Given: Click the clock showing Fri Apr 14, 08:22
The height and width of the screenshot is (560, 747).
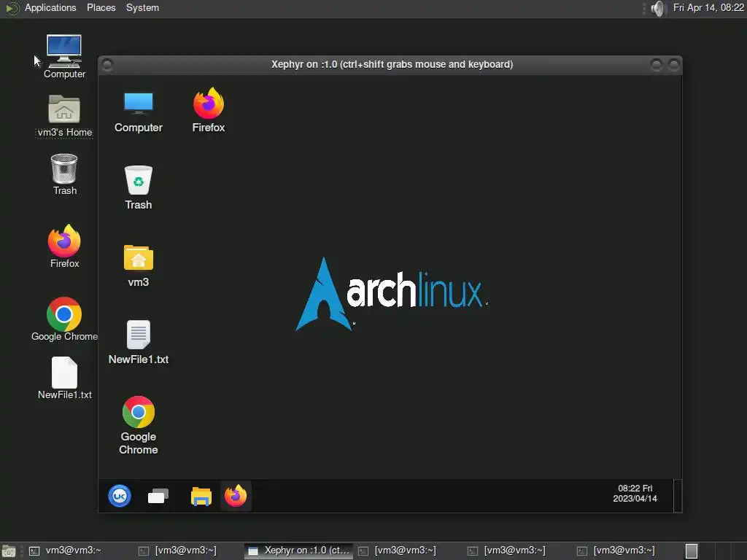Looking at the screenshot, I should click(708, 8).
